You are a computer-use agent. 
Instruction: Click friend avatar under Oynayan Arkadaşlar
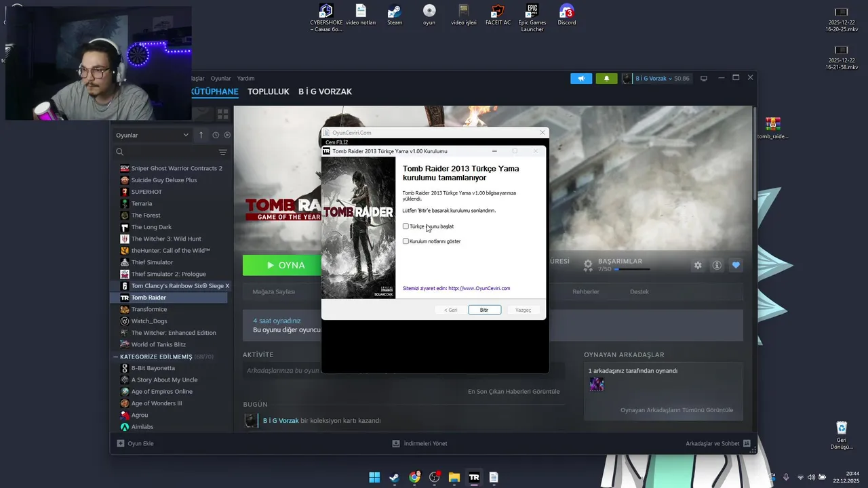[597, 384]
